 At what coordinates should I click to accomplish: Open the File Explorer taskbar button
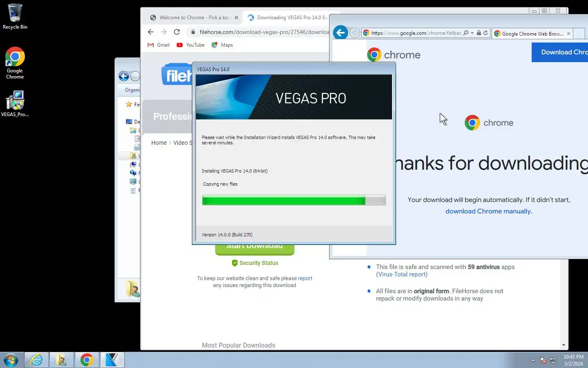coord(62,360)
